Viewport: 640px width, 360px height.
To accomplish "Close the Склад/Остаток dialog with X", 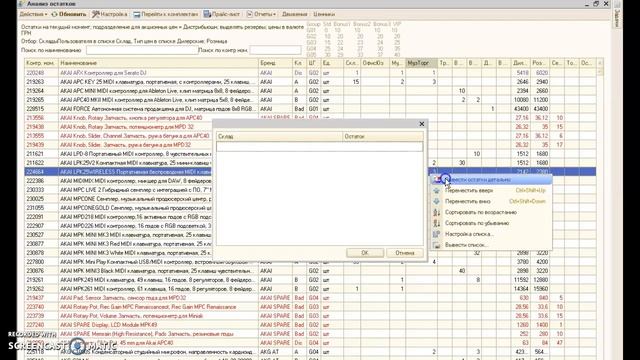I will tap(422, 124).
